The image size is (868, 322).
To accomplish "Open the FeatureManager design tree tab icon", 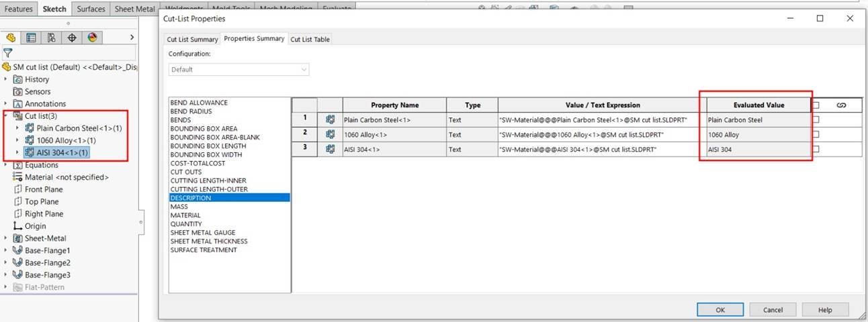I will (x=11, y=38).
